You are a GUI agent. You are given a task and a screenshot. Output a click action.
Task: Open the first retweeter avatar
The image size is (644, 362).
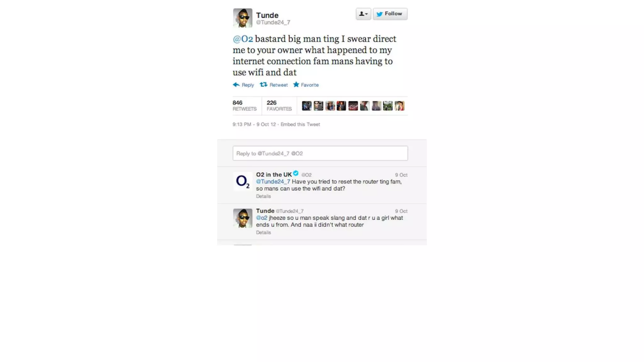tap(307, 106)
